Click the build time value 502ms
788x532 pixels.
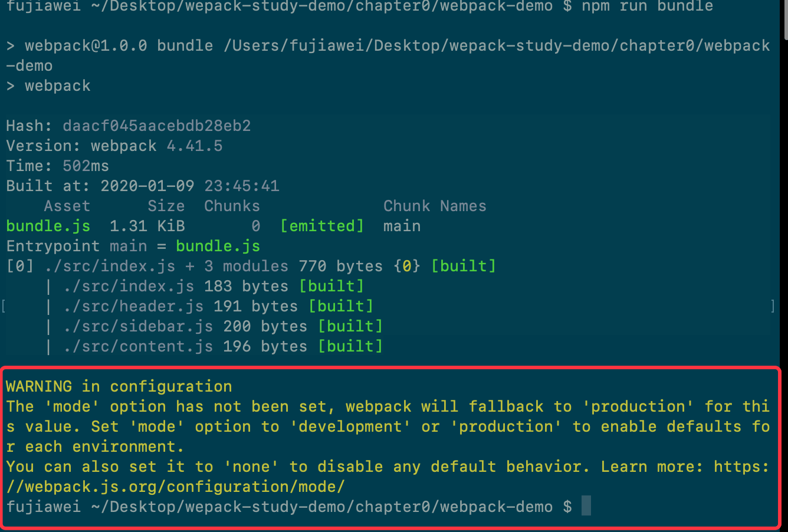click(x=86, y=166)
